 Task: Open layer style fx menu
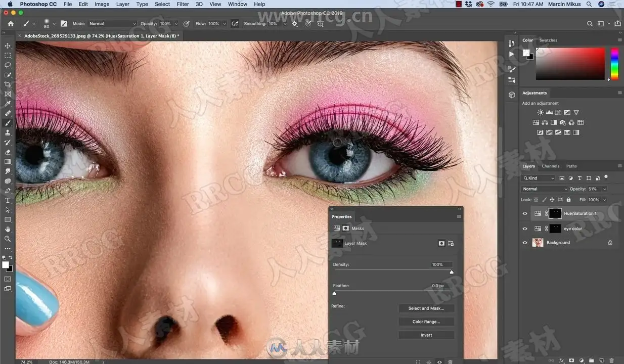click(562, 360)
